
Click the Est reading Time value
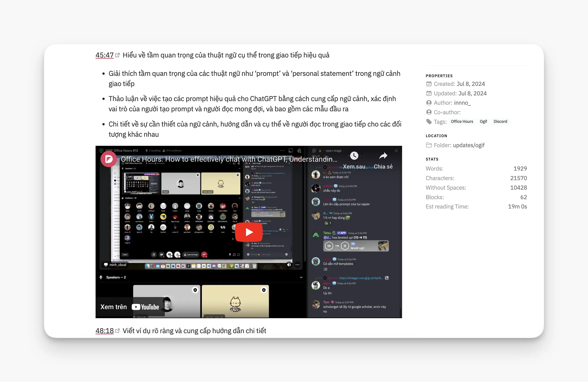pos(517,207)
